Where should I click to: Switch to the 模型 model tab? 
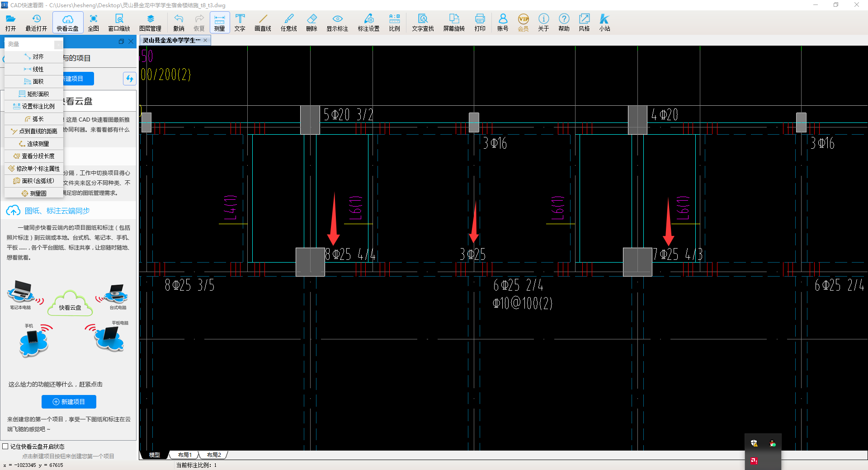coord(155,455)
